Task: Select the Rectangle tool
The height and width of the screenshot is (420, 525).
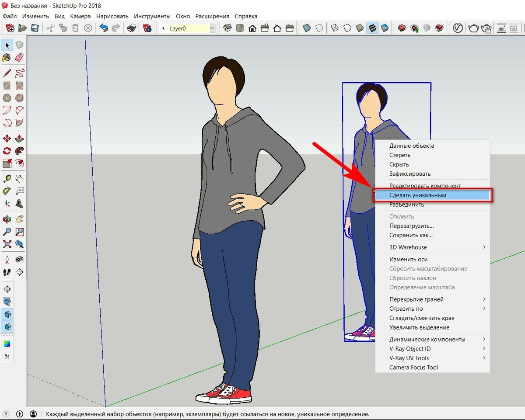Action: 7,85
